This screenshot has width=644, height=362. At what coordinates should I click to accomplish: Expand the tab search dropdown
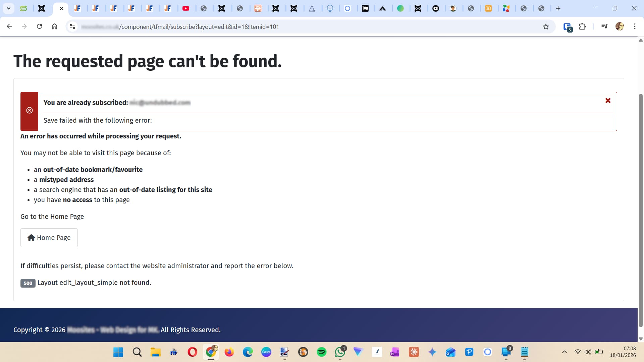pos(8,8)
